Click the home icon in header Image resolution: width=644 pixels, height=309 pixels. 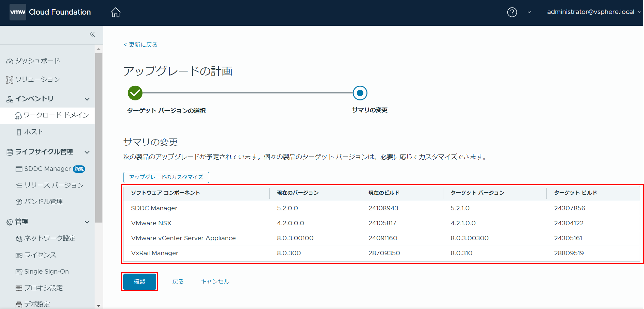(x=116, y=12)
